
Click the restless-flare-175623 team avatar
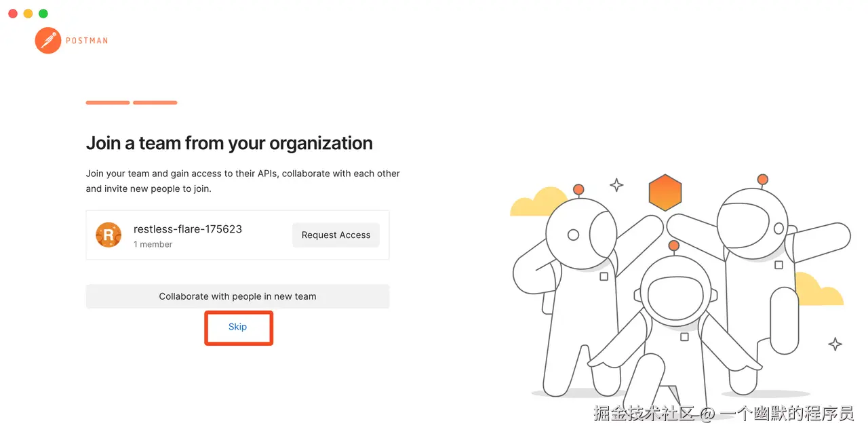pyautogui.click(x=108, y=235)
